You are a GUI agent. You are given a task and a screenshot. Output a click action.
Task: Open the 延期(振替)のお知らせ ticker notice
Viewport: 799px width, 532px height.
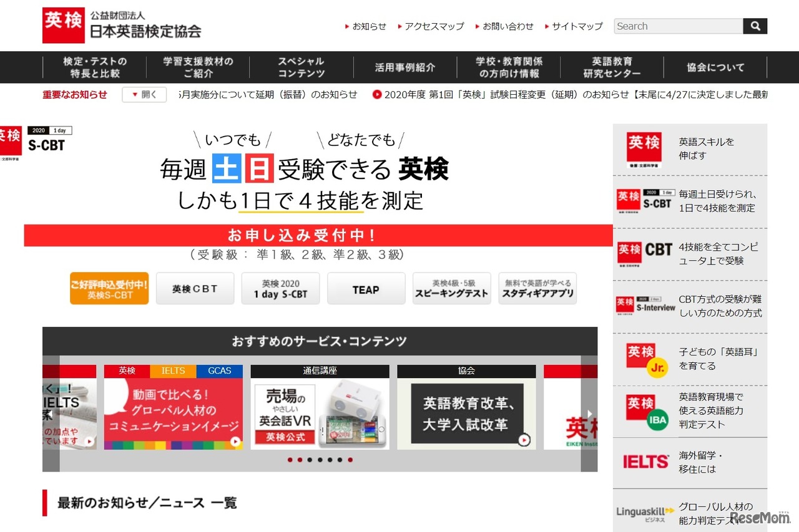[268, 95]
